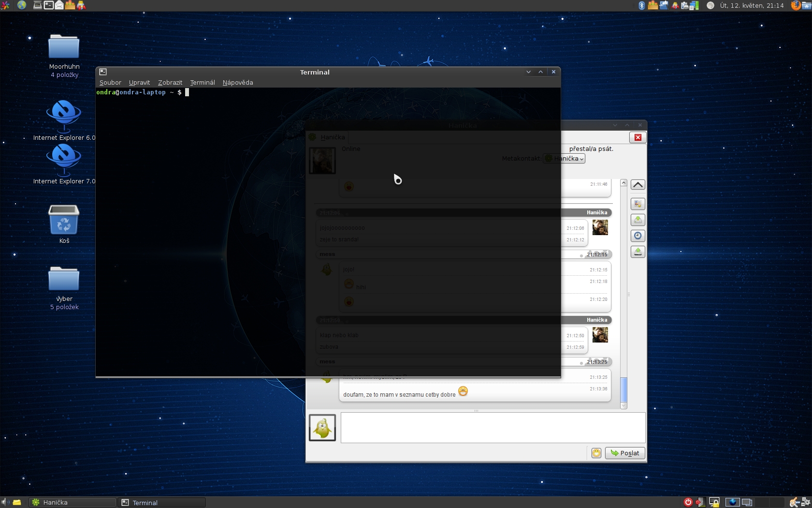The width and height of the screenshot is (812, 508).
Task: Open the home folder icon in top panel
Action: point(807,5)
